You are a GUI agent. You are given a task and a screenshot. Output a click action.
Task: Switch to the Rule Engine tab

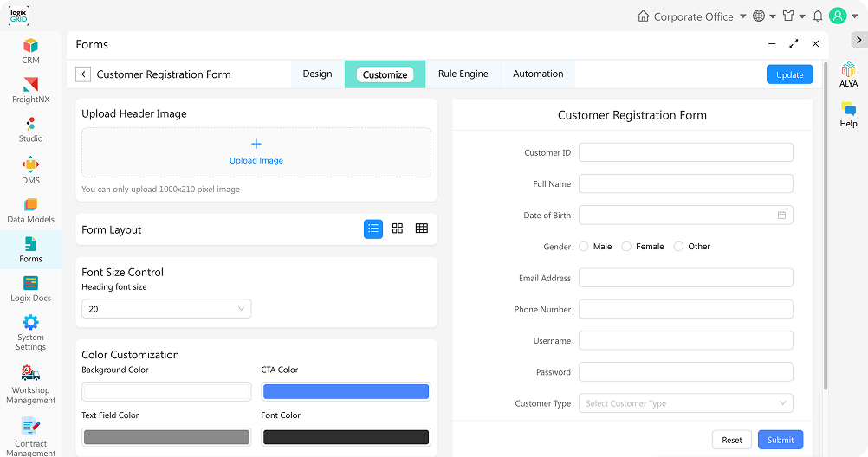[x=463, y=74]
